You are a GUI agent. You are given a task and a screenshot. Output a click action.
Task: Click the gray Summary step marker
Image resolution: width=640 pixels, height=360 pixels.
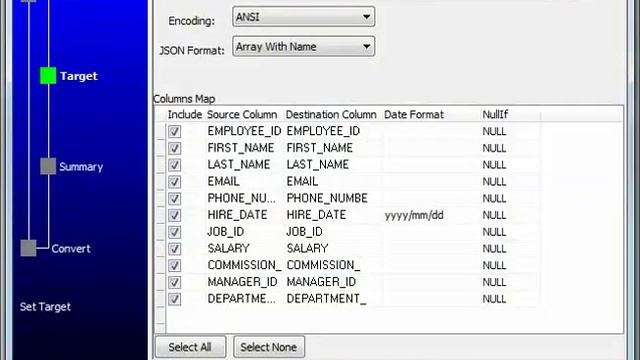point(48,166)
